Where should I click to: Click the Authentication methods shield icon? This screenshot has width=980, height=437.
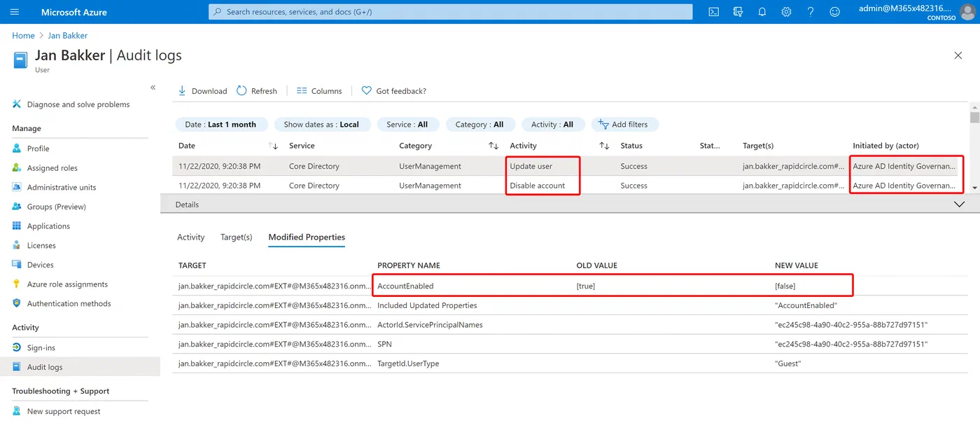17,303
